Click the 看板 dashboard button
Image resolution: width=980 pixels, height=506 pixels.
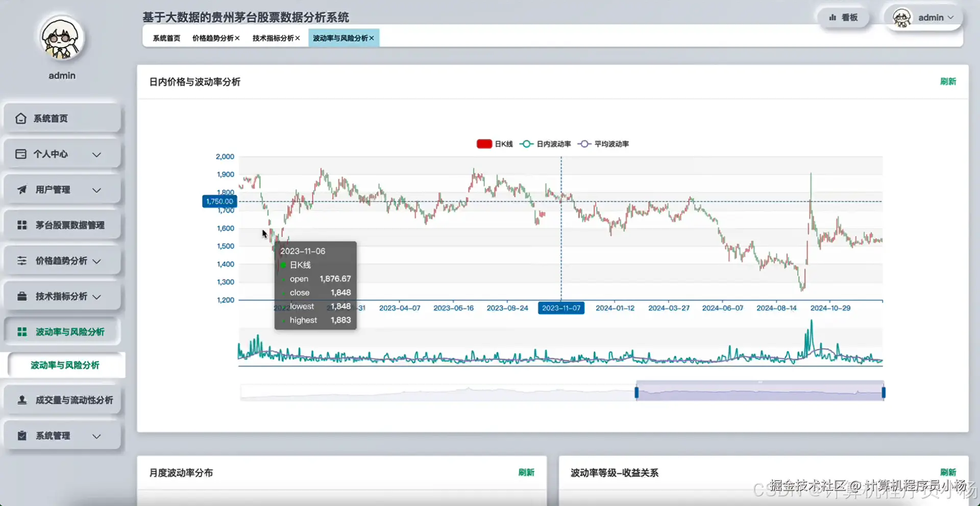[x=843, y=17]
